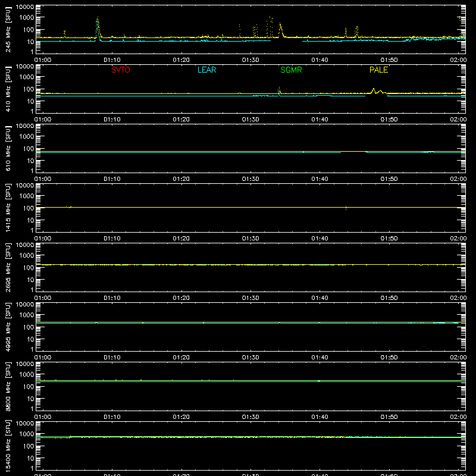Click the 410 MHz yellow bump near 01:48
Viewport: 476px width, 476px height.
point(374,90)
